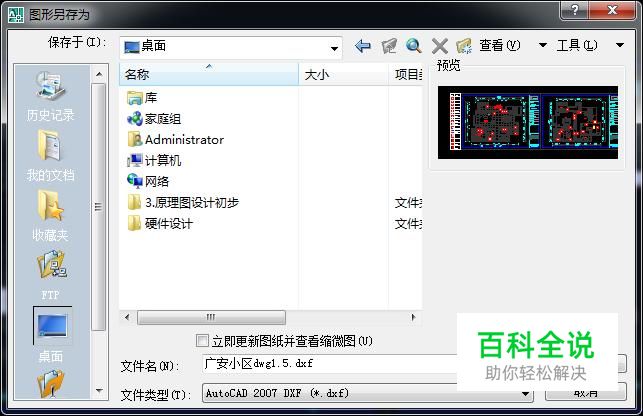
Task: Click the 文件名 input field
Action: [x=330, y=363]
